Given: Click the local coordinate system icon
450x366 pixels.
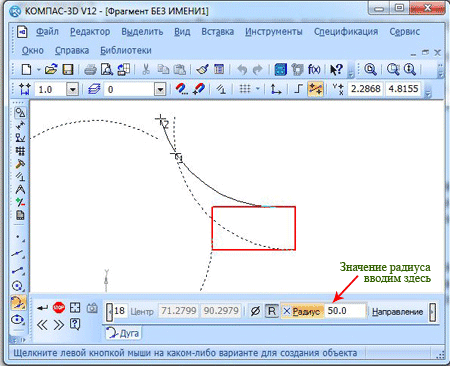Looking at the screenshot, I should click(x=276, y=89).
